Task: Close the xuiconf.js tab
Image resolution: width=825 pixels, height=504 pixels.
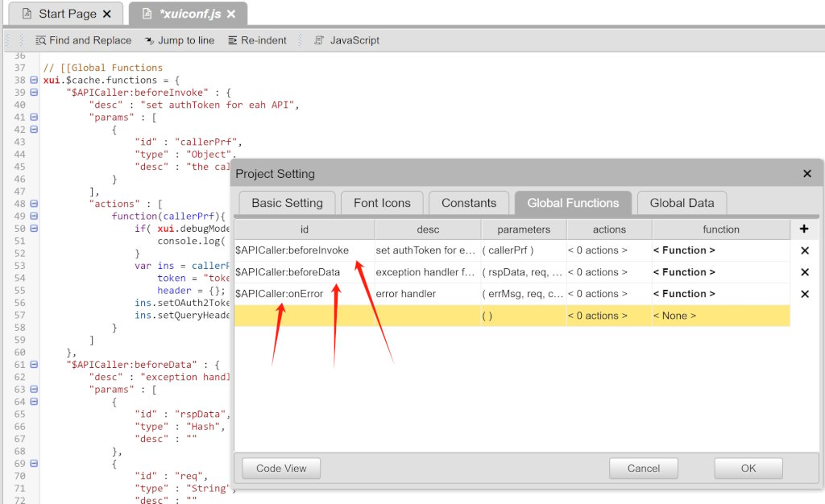Action: (231, 14)
